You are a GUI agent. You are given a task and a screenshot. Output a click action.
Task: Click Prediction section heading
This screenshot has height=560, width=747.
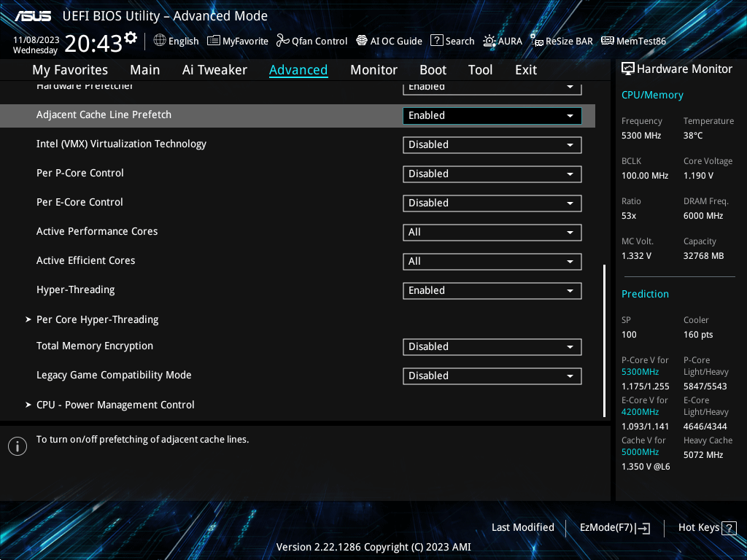(645, 294)
